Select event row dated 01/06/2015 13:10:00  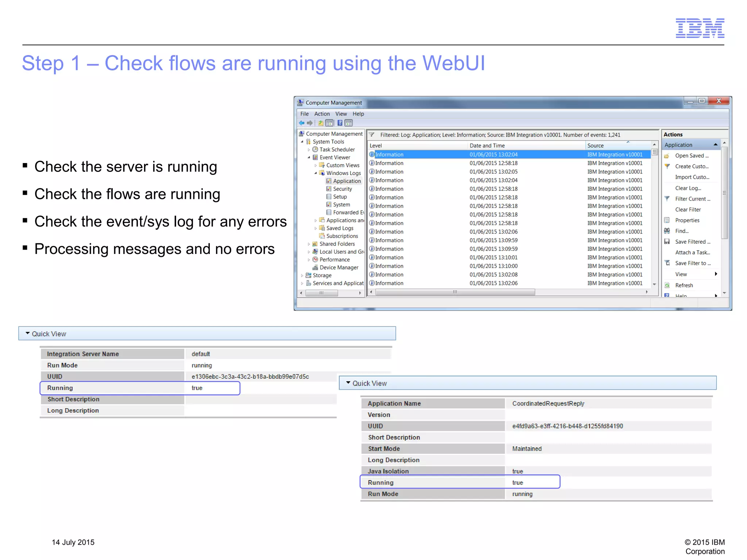point(509,266)
